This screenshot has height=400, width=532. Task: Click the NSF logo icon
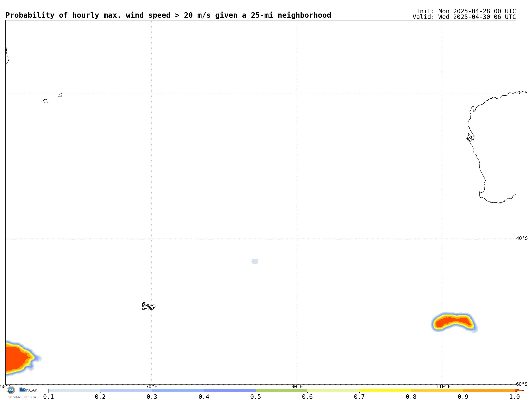coord(11,390)
